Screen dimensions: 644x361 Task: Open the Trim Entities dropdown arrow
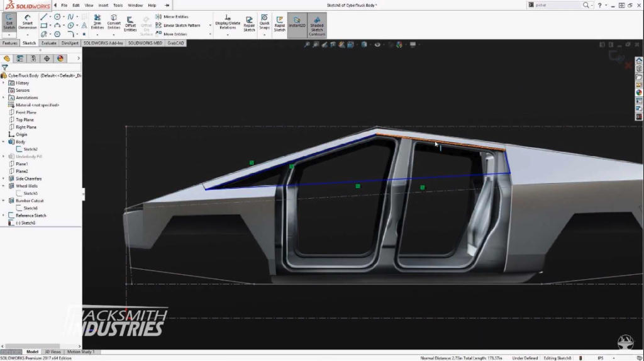[97, 35]
